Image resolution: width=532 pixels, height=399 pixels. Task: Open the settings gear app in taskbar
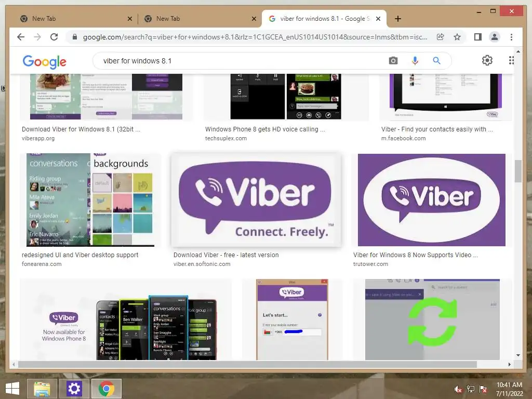tap(74, 389)
